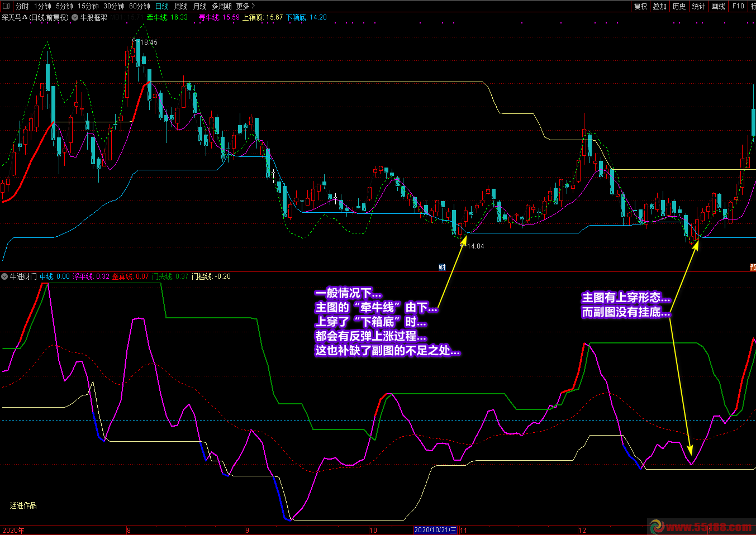The height and width of the screenshot is (535, 756).
Task: Switch to 周线 weekly chart
Action: (x=181, y=6)
